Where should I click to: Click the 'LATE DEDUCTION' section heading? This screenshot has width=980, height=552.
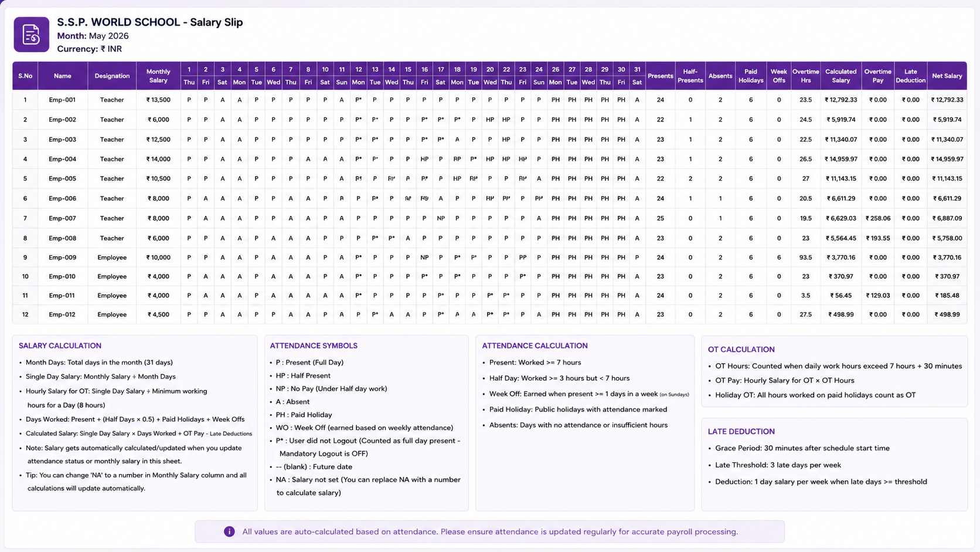(741, 432)
